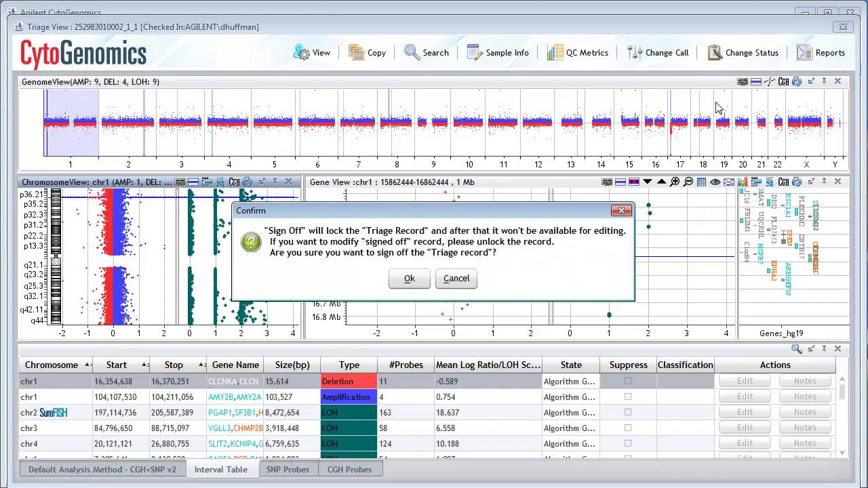Click search magnifier in Interval Table panel

(797, 348)
